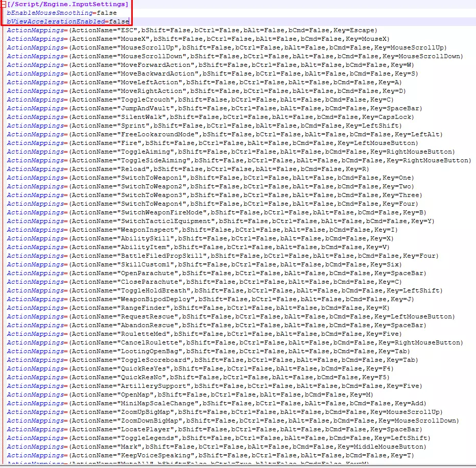This screenshot has width=476, height=468.
Task: Click the "ZoomDownBigMap" mapping line
Action: pyautogui.click(x=233, y=421)
